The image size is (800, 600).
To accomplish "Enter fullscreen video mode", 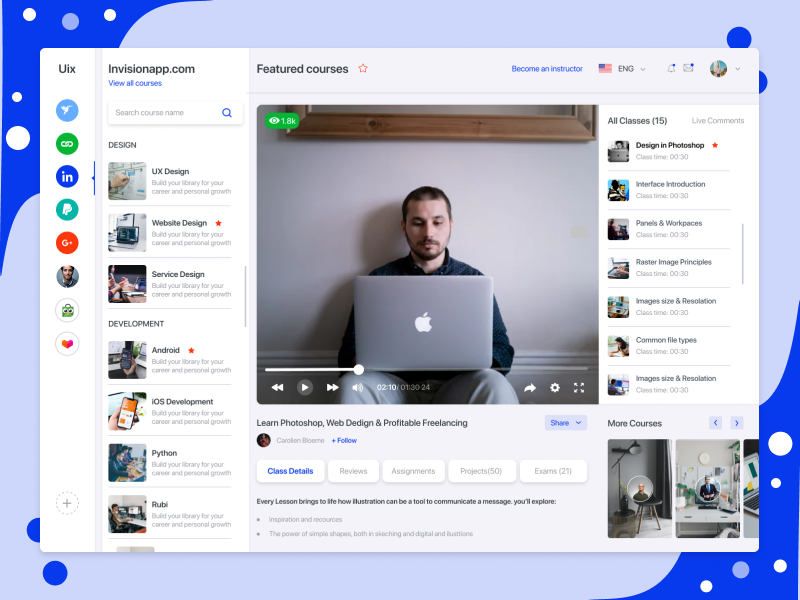I will (578, 387).
